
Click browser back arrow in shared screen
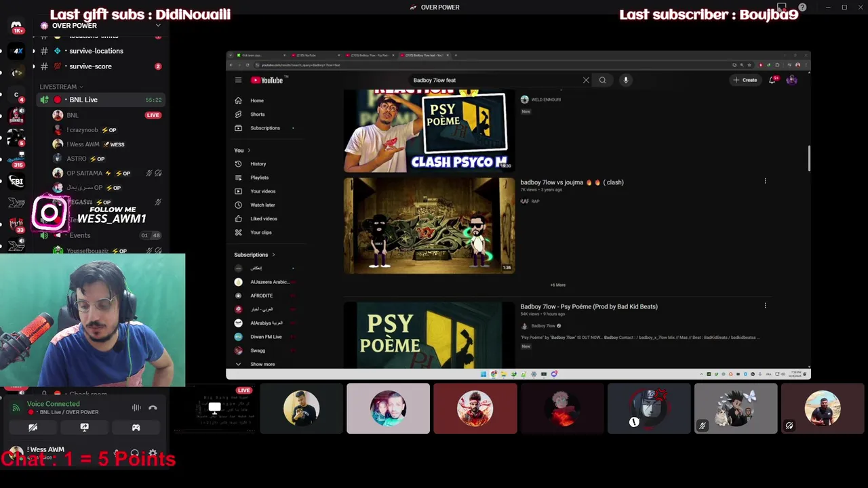231,64
